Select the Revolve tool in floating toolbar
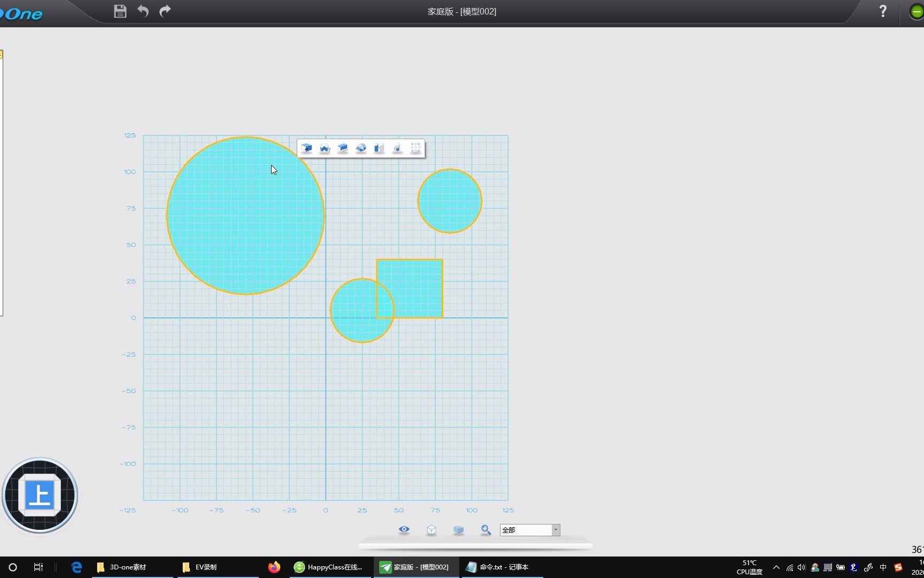 click(325, 148)
